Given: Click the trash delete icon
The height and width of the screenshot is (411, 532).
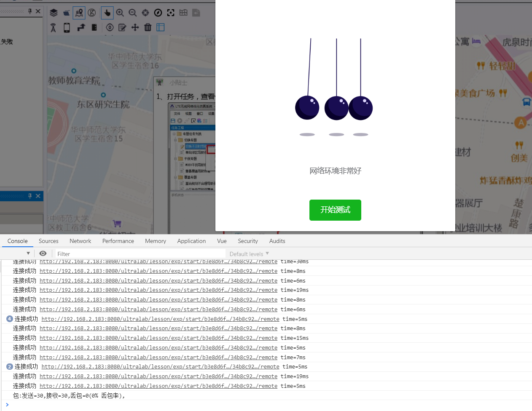Looking at the screenshot, I should 148,27.
